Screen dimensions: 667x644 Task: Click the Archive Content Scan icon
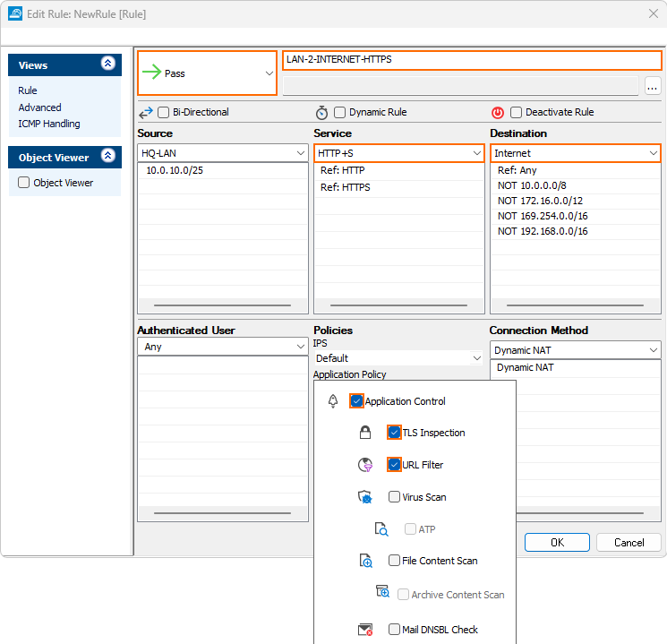click(382, 591)
